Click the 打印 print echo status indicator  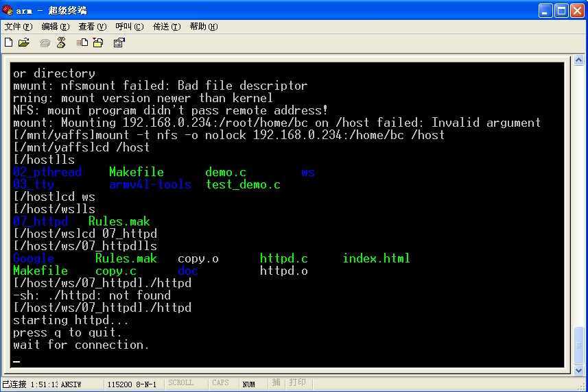pyautogui.click(x=297, y=382)
